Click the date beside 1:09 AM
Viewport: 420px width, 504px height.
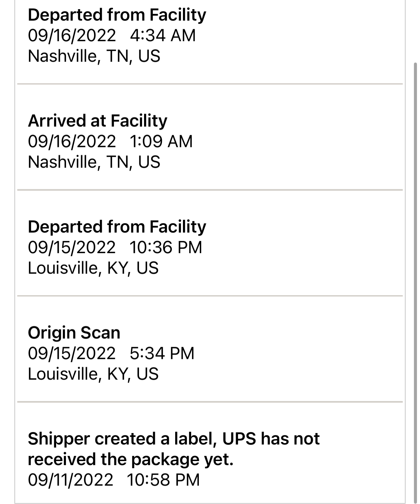pyautogui.click(x=72, y=141)
